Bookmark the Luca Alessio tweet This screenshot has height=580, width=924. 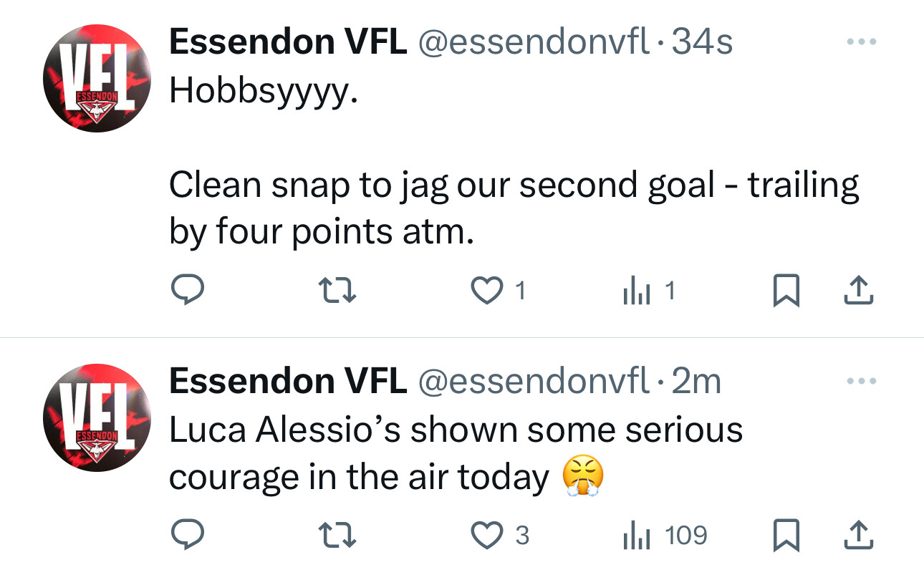coord(786,536)
